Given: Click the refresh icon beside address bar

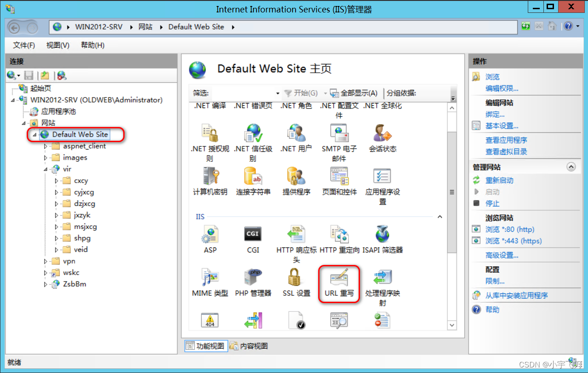Looking at the screenshot, I should tap(526, 26).
